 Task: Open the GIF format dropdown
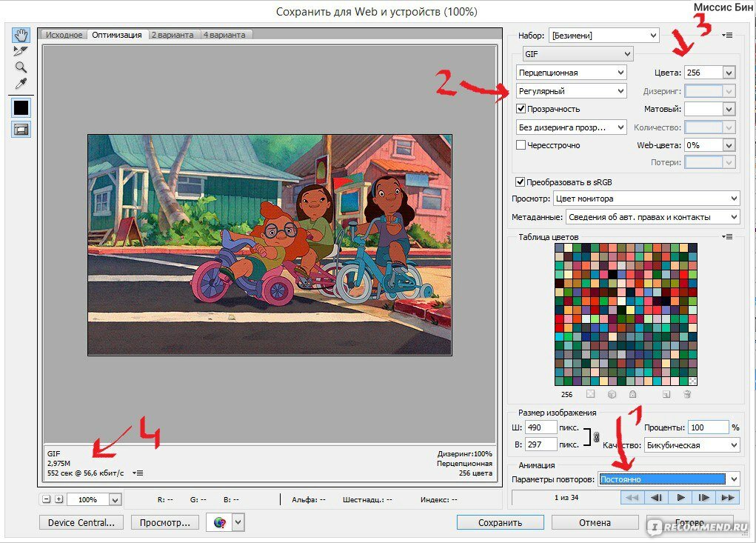tap(578, 54)
